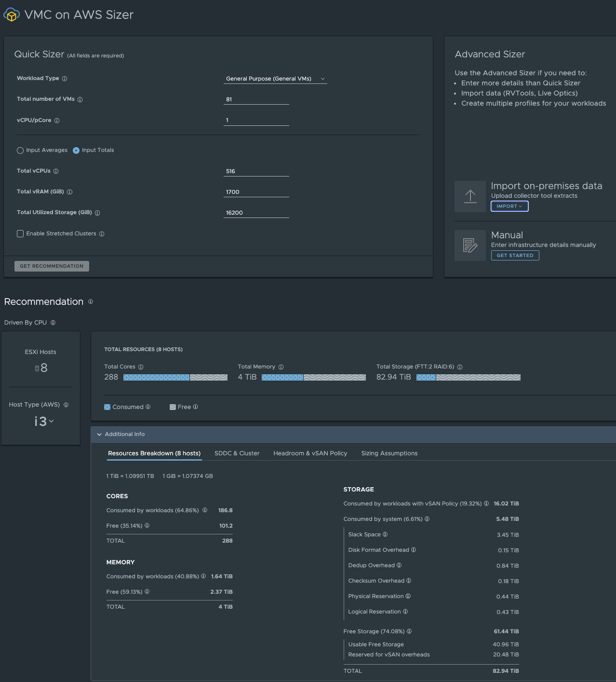This screenshot has width=616, height=682.
Task: Open info icon for Disk Format Overhead
Action: click(414, 549)
